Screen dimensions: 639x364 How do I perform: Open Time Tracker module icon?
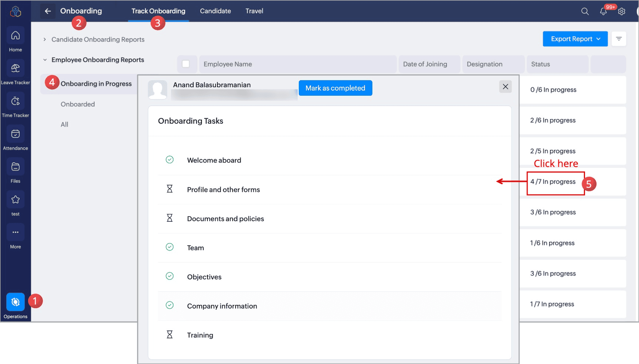15,101
